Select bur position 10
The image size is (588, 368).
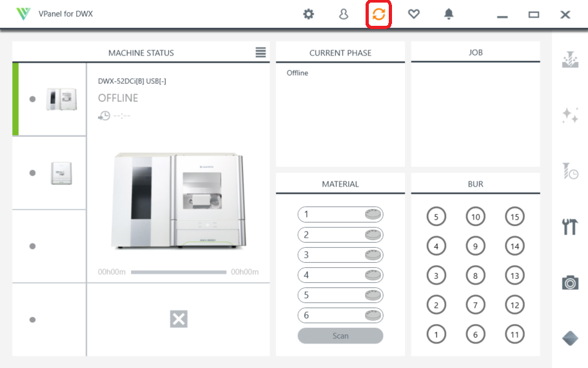click(476, 217)
